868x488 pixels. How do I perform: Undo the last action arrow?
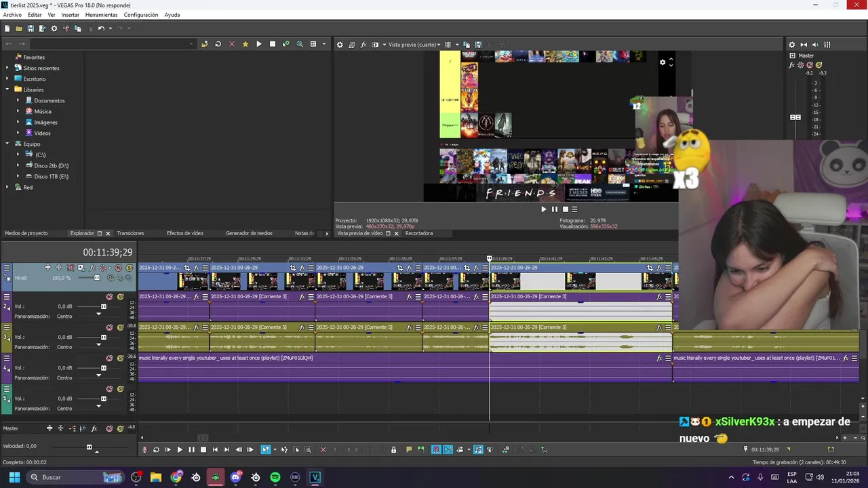(101, 28)
